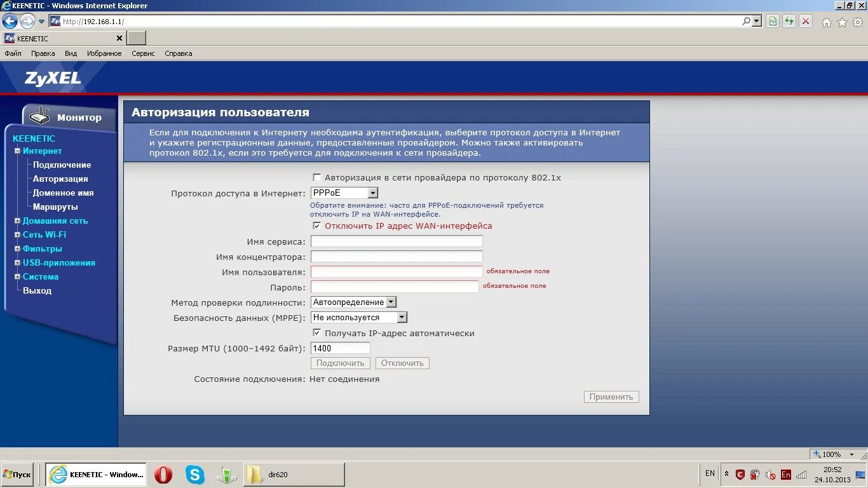Expand the Домашняя сеть section
The width and height of the screenshot is (868, 488).
click(18, 221)
